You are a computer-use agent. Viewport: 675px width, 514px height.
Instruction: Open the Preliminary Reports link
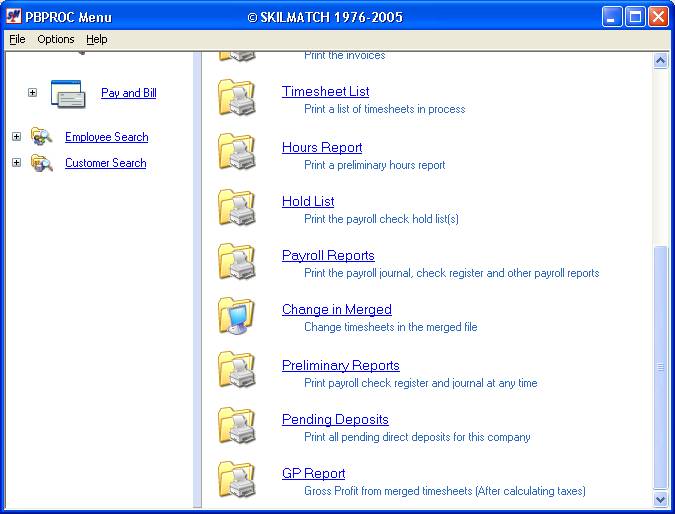[x=341, y=365]
